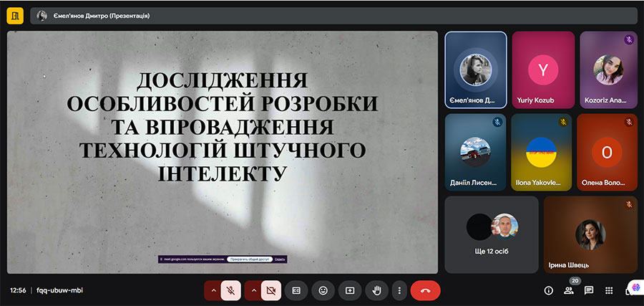Select the Даніїл Лисен... participant tile

(476, 152)
